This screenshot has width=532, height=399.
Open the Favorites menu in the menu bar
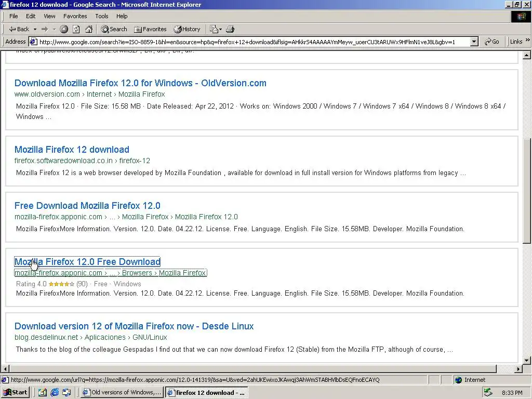[x=75, y=16]
